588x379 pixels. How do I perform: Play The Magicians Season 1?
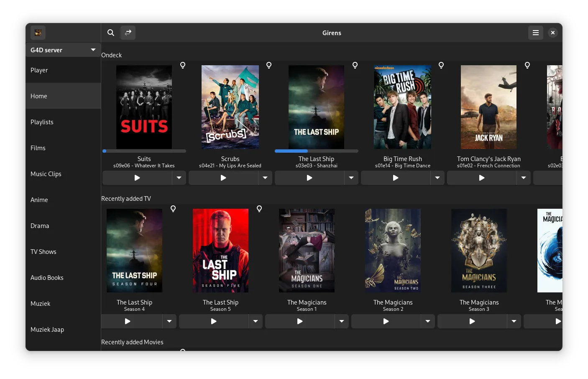[x=300, y=321]
